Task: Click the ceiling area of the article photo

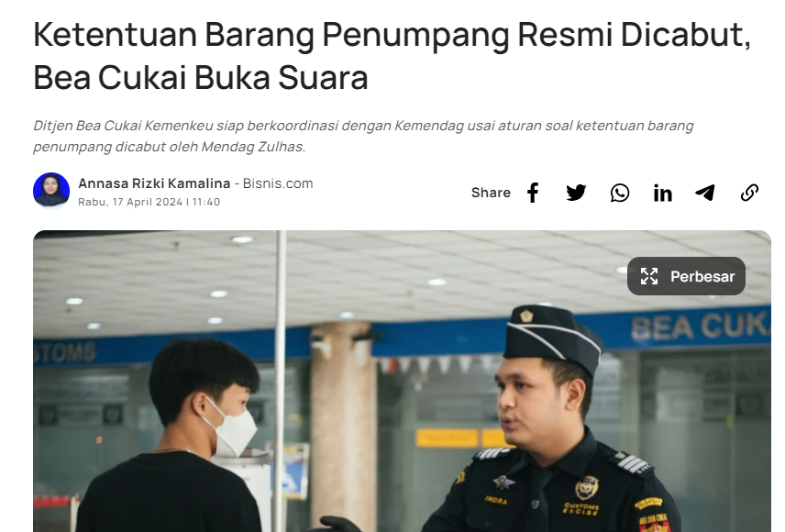Action: (x=401, y=271)
